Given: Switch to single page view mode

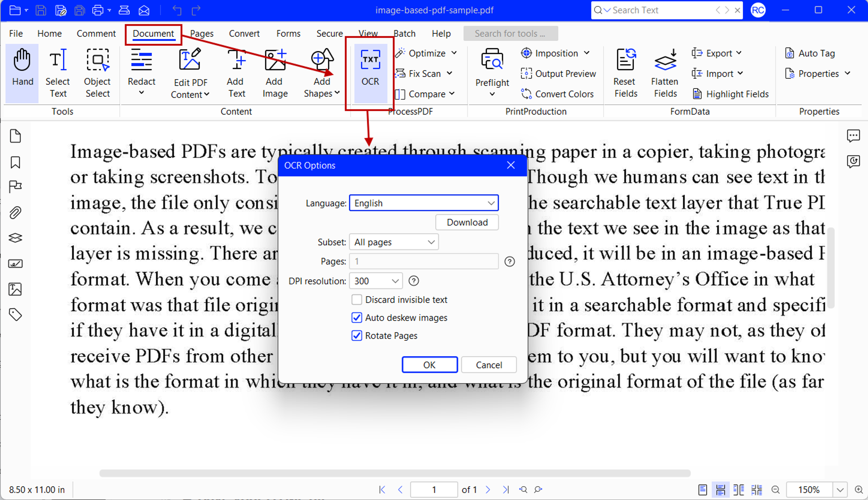Looking at the screenshot, I should point(703,490).
